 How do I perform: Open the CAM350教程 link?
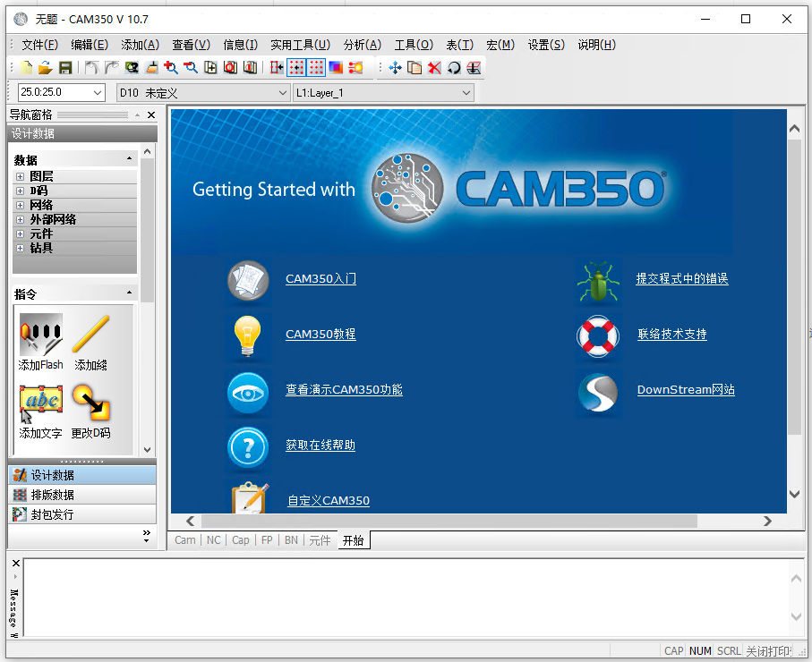(x=320, y=335)
